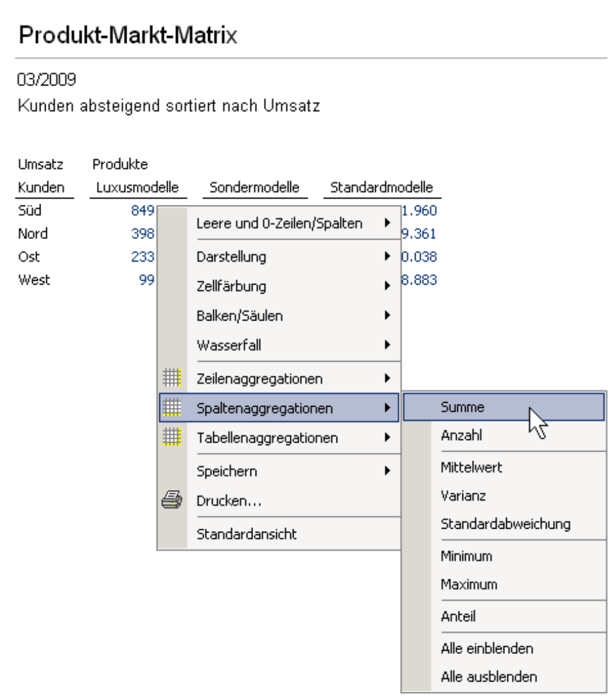Choose Minimum aggregation
Viewport: 608px width, 700px height.
[x=466, y=556]
